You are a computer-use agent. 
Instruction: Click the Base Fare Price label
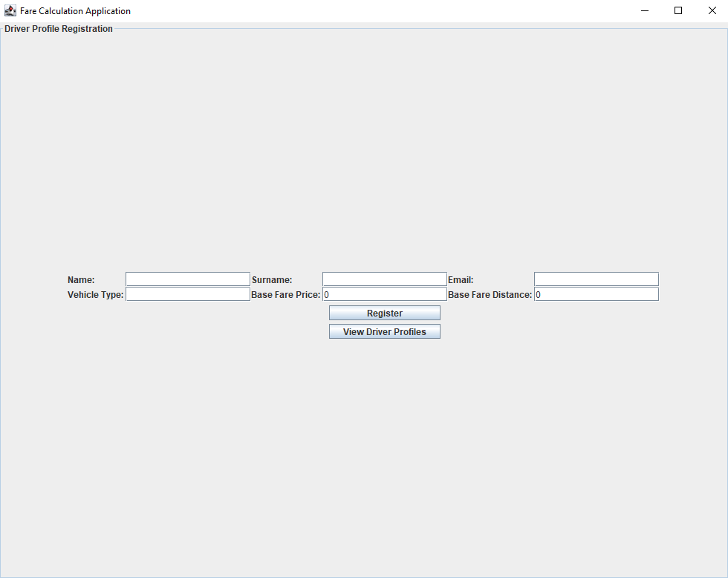tap(285, 294)
